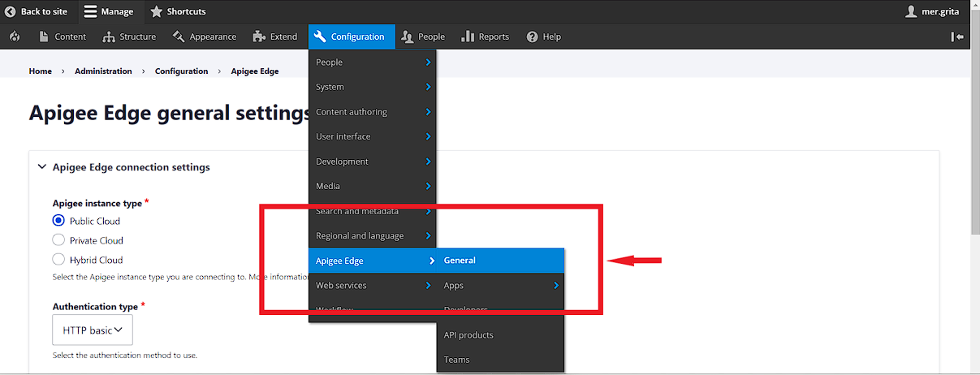
Task: Go to Configuration breadcrumb link
Action: click(182, 71)
